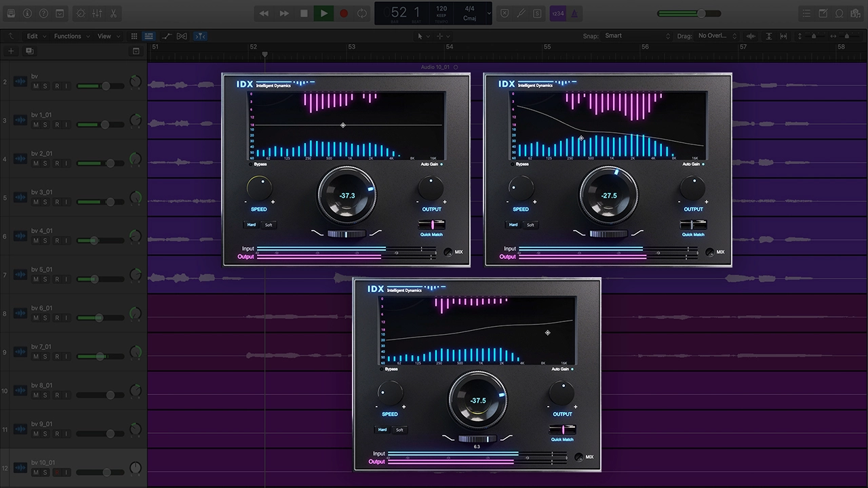Image resolution: width=868 pixels, height=488 pixels.
Task: Toggle the Metronome click icon
Action: click(x=574, y=13)
